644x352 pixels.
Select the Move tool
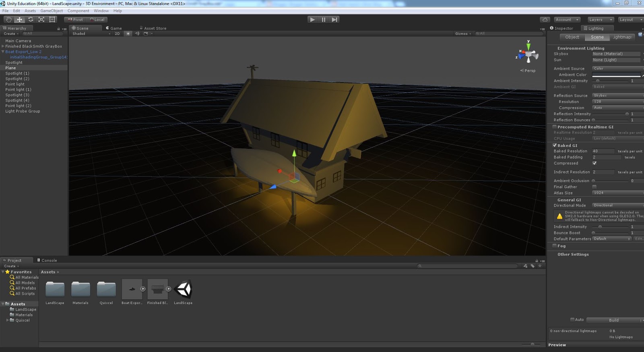(x=19, y=19)
